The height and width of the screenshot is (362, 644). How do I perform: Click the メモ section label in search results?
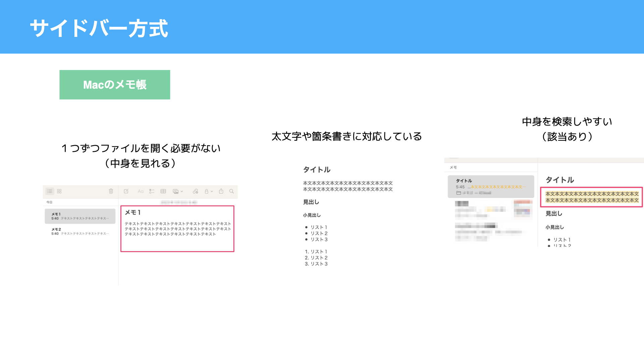[453, 167]
